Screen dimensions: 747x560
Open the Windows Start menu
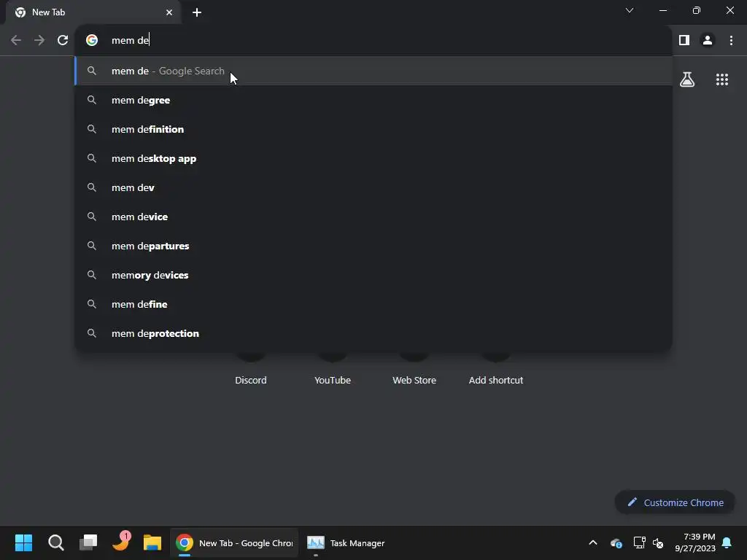[x=23, y=542]
